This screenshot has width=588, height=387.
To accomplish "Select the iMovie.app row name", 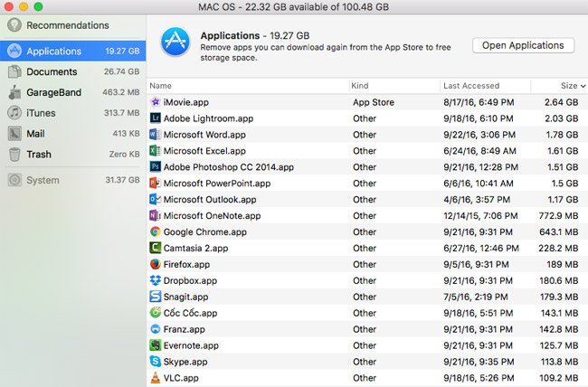I will [186, 102].
